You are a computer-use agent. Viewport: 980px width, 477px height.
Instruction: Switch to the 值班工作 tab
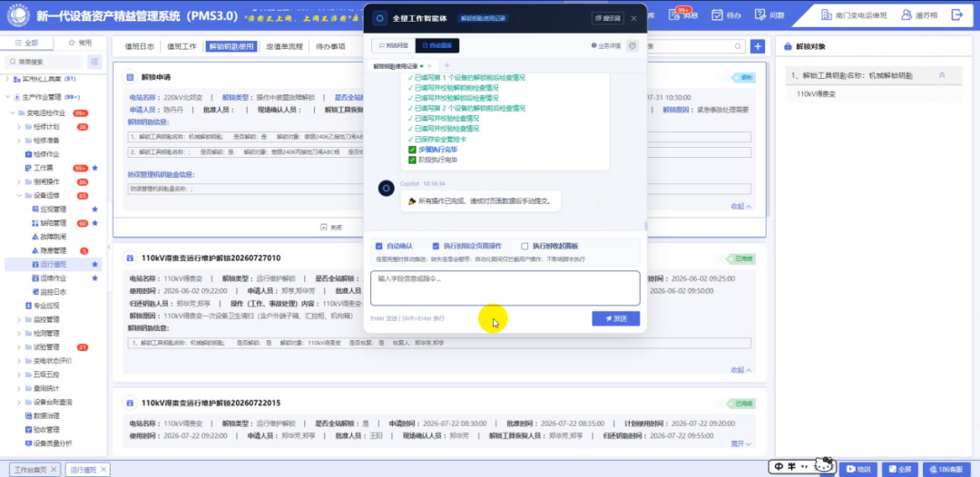pos(181,46)
